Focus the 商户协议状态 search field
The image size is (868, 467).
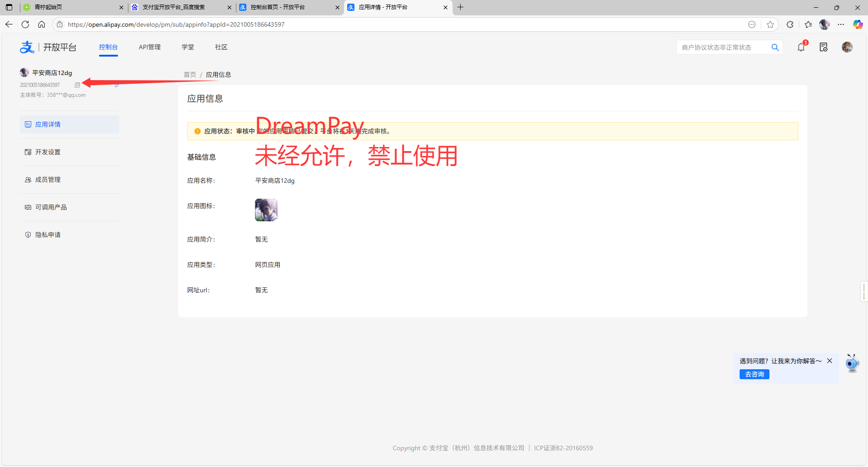pyautogui.click(x=722, y=48)
